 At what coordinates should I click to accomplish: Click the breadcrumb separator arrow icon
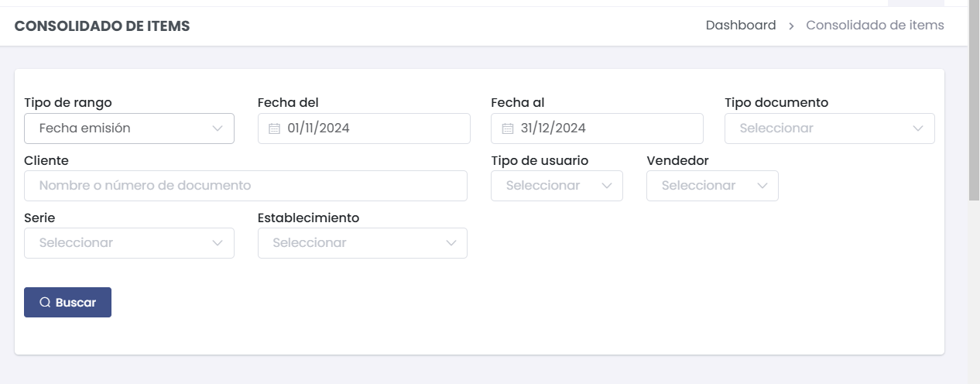[x=791, y=26]
